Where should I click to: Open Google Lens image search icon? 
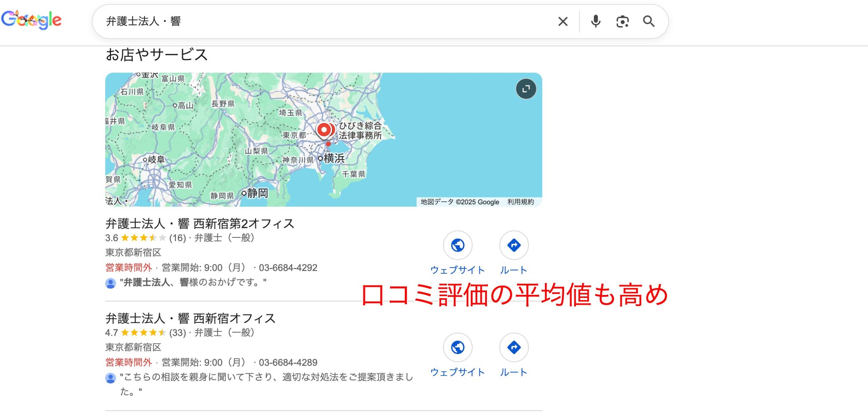pos(622,21)
